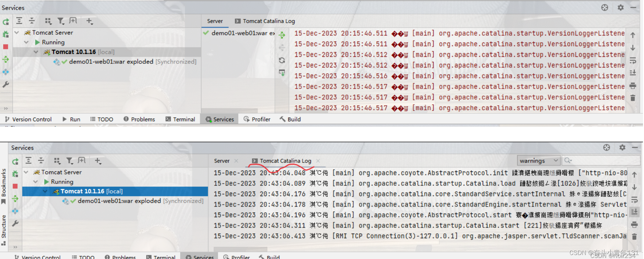Viewport: 644px width, 259px height.
Task: Click Up the stack trace arrow in upper log
Action: click(x=633, y=35)
